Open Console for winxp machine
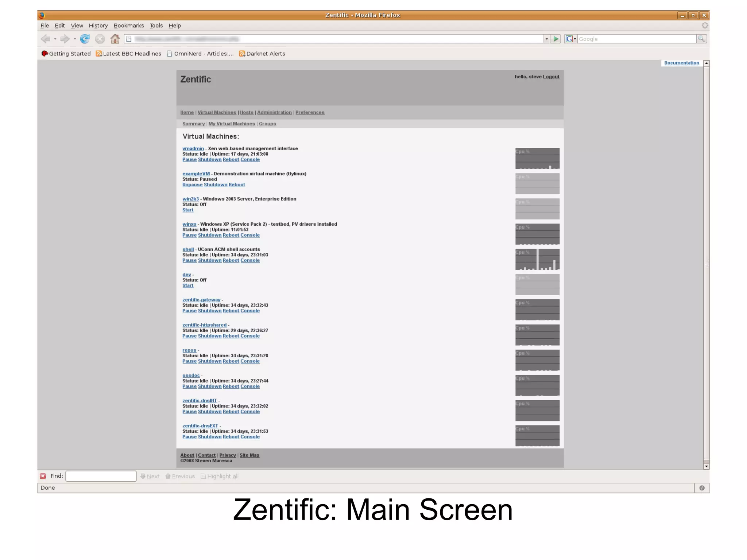Screen dimensions: 747x560 [250, 235]
